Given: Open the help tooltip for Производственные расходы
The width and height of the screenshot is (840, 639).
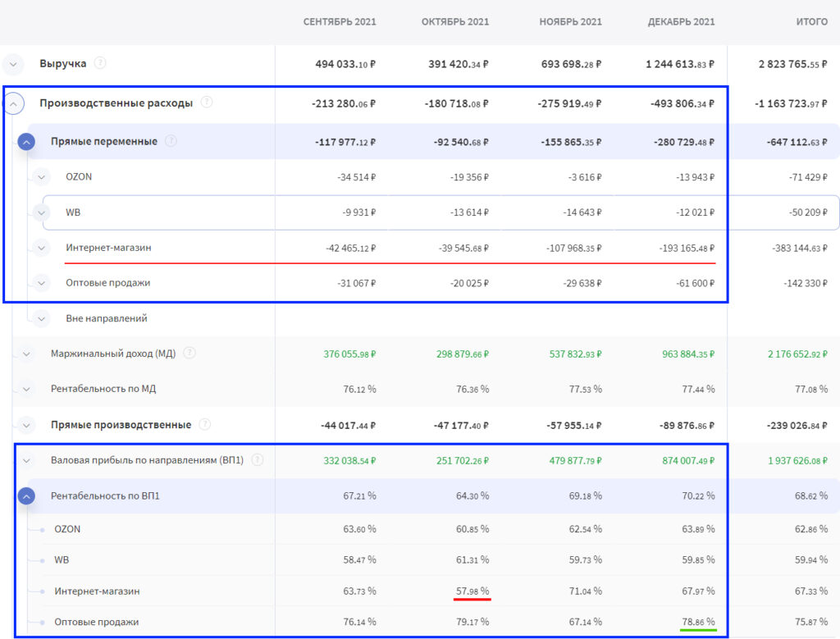Looking at the screenshot, I should tap(207, 103).
